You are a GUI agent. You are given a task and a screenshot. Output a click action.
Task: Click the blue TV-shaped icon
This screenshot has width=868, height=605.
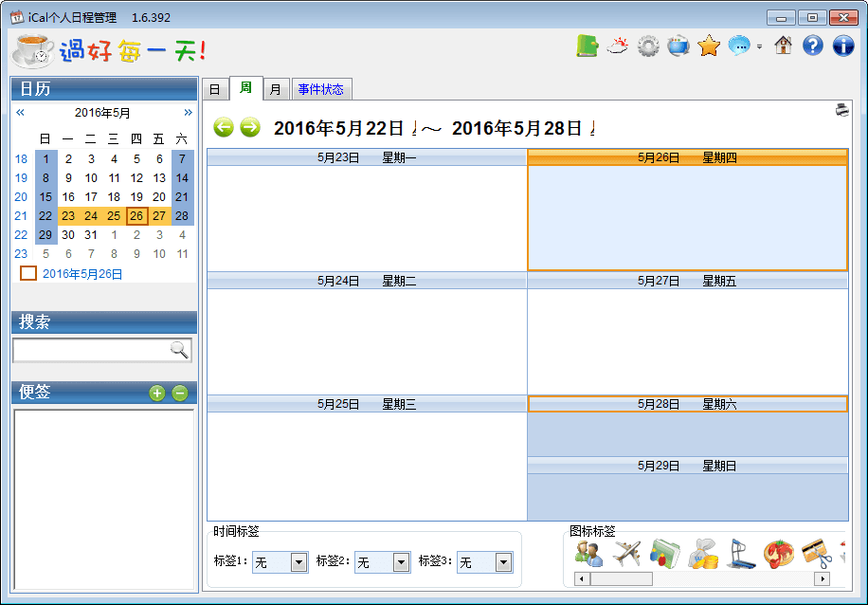[x=678, y=46]
